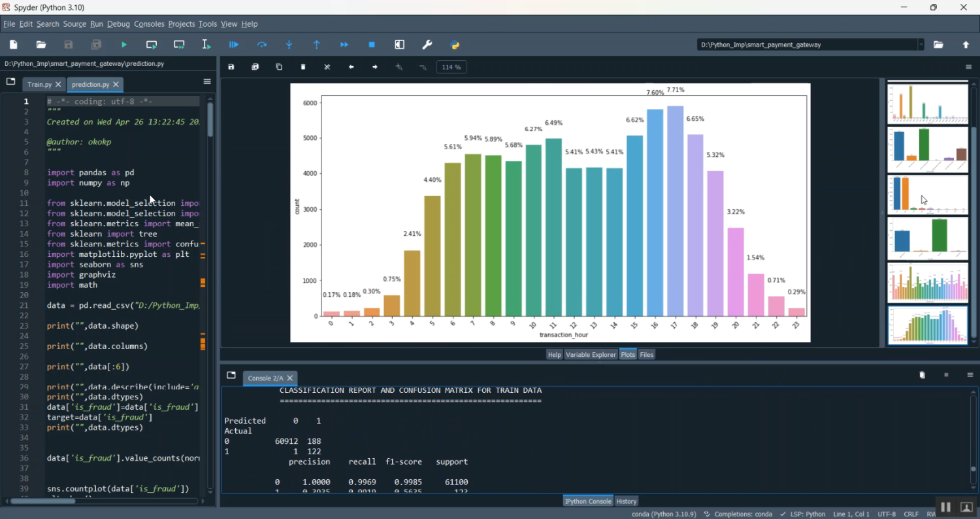Save the current plot as image

coord(231,66)
